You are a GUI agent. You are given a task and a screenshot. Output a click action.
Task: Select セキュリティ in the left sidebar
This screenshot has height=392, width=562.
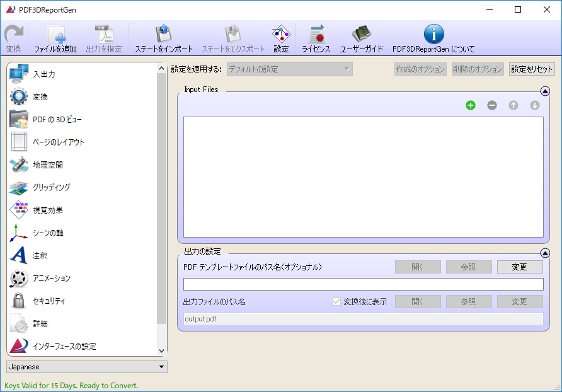point(49,301)
